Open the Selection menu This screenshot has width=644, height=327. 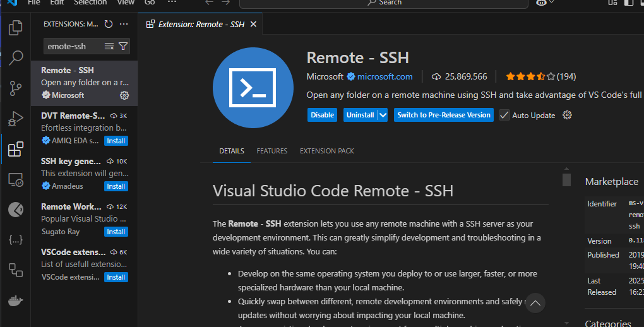90,3
